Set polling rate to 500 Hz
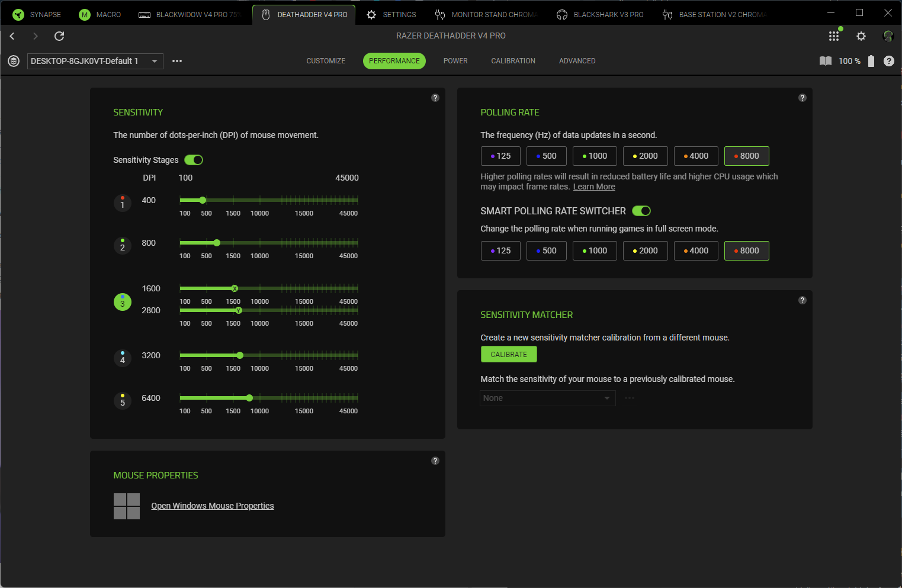 pos(546,156)
